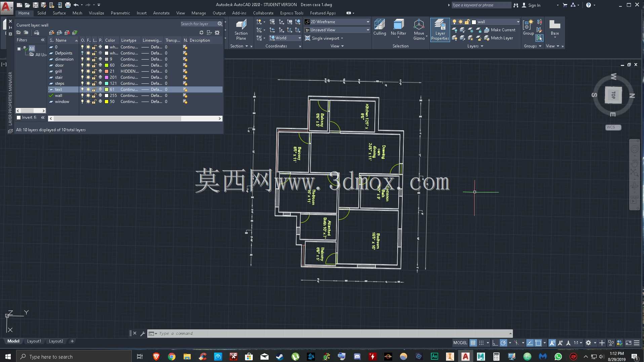
Task: Toggle plot icon for window layer
Action: coord(100,102)
